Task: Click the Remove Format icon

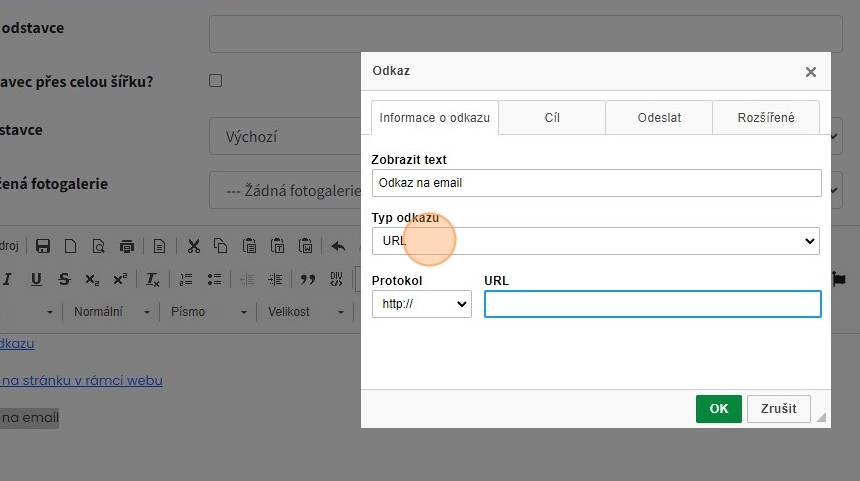Action: (153, 279)
